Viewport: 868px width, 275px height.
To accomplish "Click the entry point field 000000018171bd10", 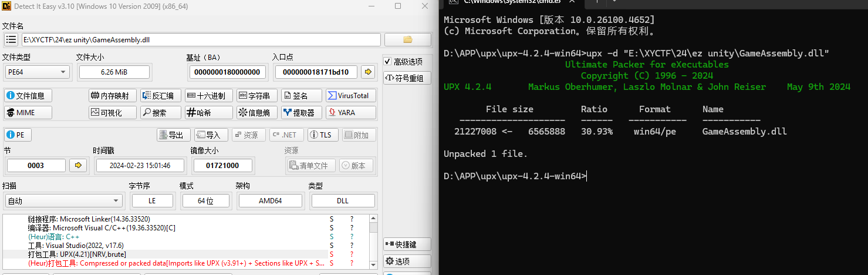I will [x=316, y=72].
